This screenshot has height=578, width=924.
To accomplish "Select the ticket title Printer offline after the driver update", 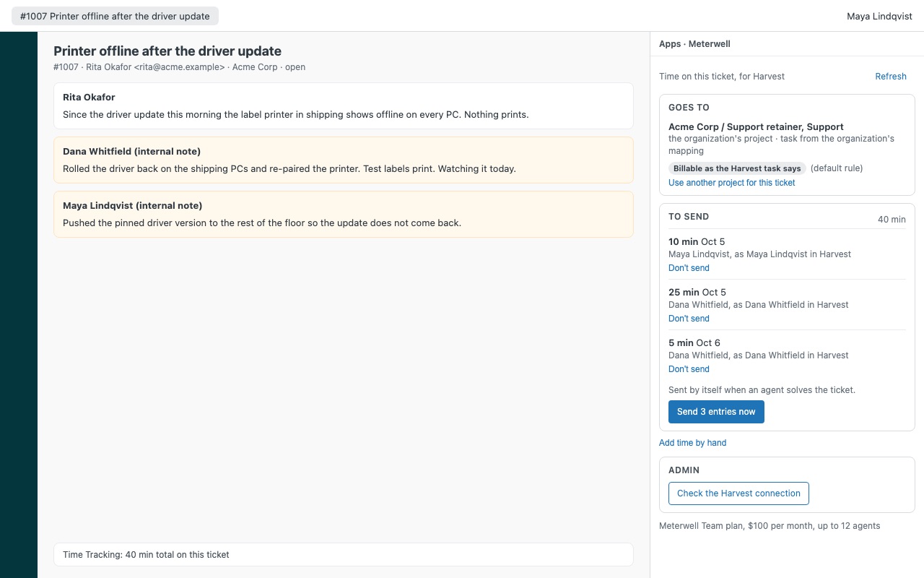I will coord(167,51).
